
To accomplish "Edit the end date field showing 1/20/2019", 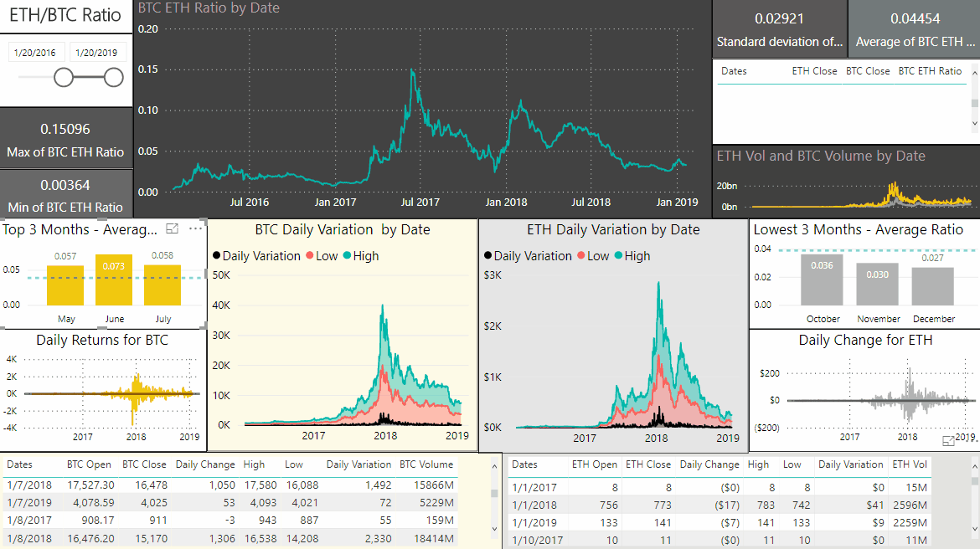I will coord(98,51).
